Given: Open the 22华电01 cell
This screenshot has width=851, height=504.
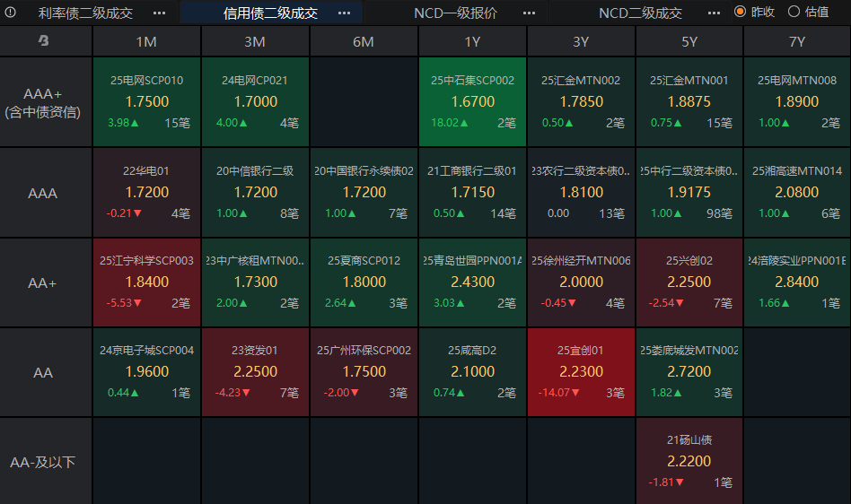Looking at the screenshot, I should coord(146,193).
